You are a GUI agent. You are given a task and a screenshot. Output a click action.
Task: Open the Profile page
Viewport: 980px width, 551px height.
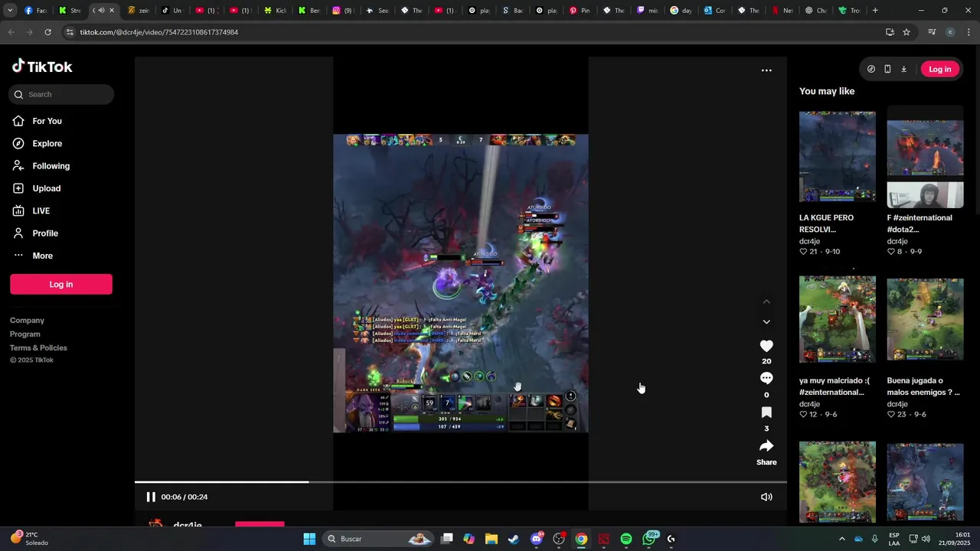click(44, 233)
